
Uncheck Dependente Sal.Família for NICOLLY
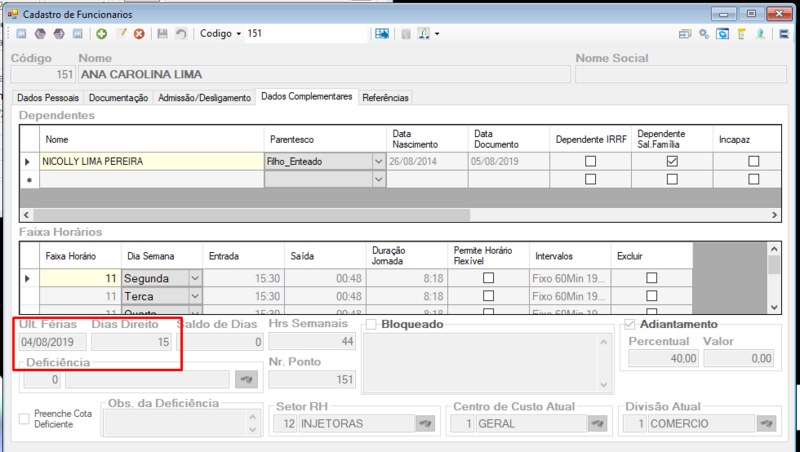(672, 161)
